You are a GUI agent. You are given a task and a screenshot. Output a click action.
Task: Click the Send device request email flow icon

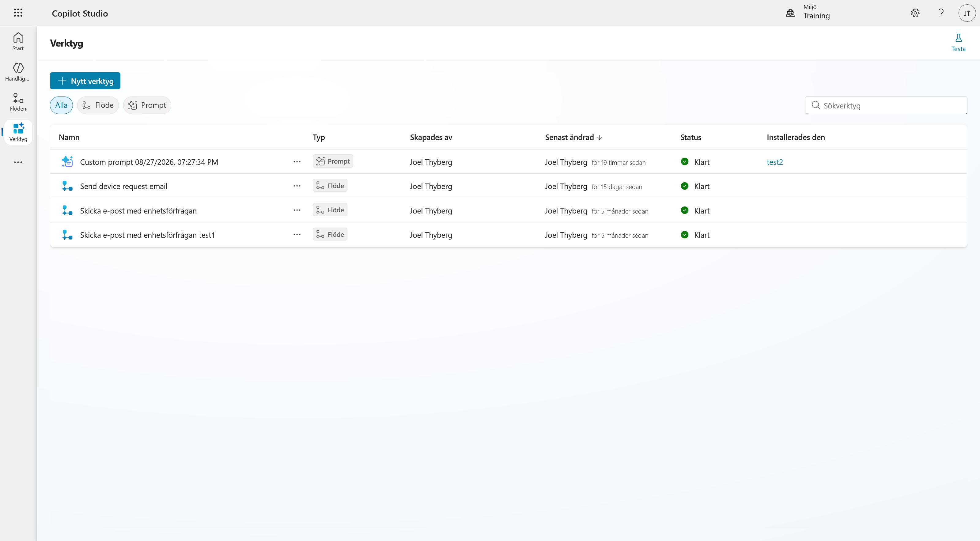pos(67,186)
